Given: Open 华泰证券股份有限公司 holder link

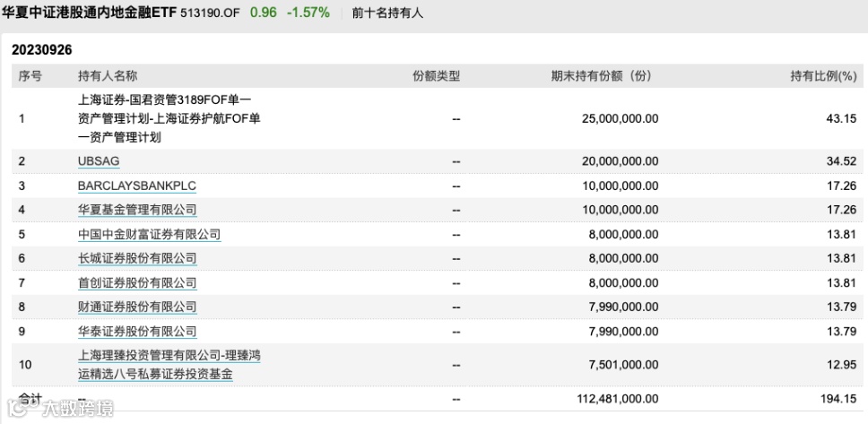Looking at the screenshot, I should (137, 332).
